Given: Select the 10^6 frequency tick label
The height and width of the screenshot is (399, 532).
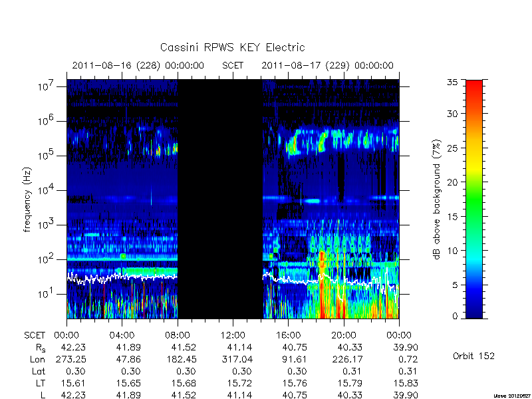Looking at the screenshot, I should point(47,120).
